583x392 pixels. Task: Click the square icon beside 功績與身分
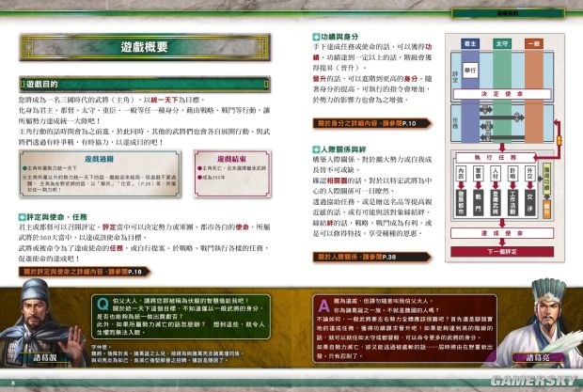pos(316,37)
